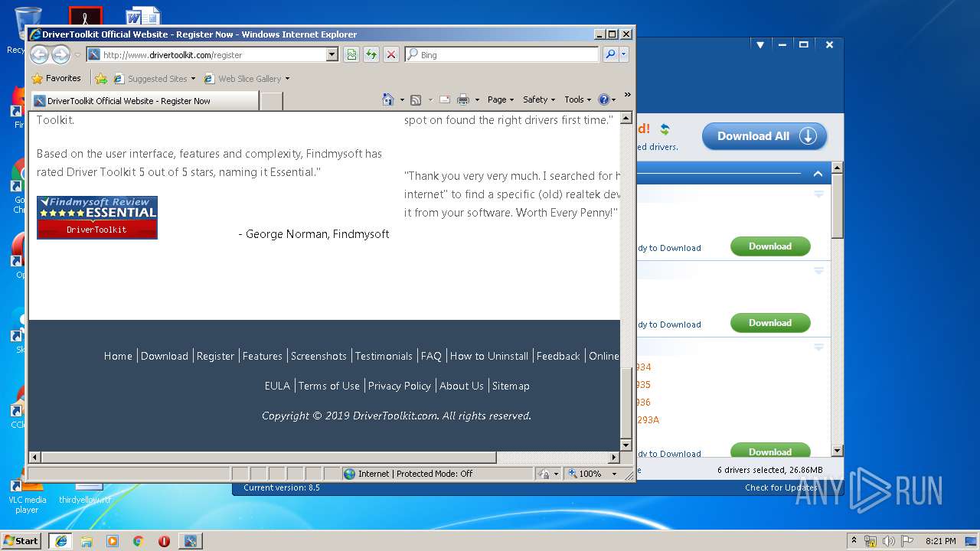Screen dimensions: 980x551
Task: Open the Start menu
Action: (x=21, y=541)
